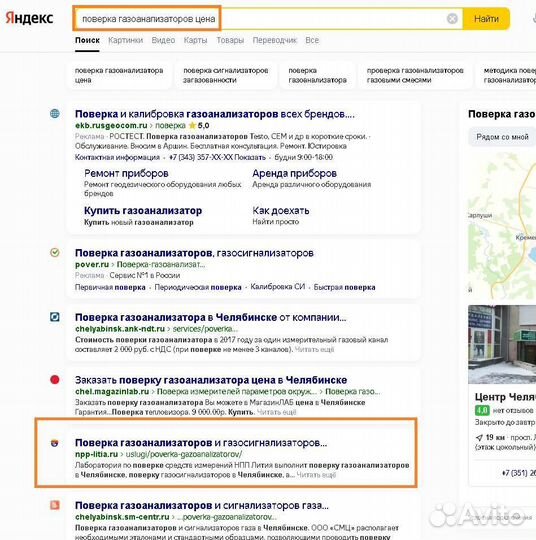Open Калибровка СИ quick link
The image size is (536, 540).
pos(278,287)
